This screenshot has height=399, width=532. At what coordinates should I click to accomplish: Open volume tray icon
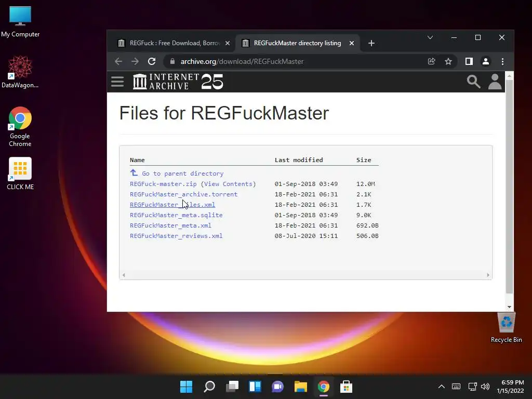485,387
